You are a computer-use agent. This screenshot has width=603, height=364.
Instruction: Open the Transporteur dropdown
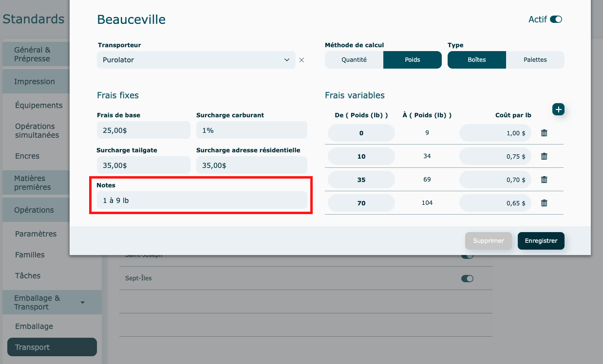(196, 60)
